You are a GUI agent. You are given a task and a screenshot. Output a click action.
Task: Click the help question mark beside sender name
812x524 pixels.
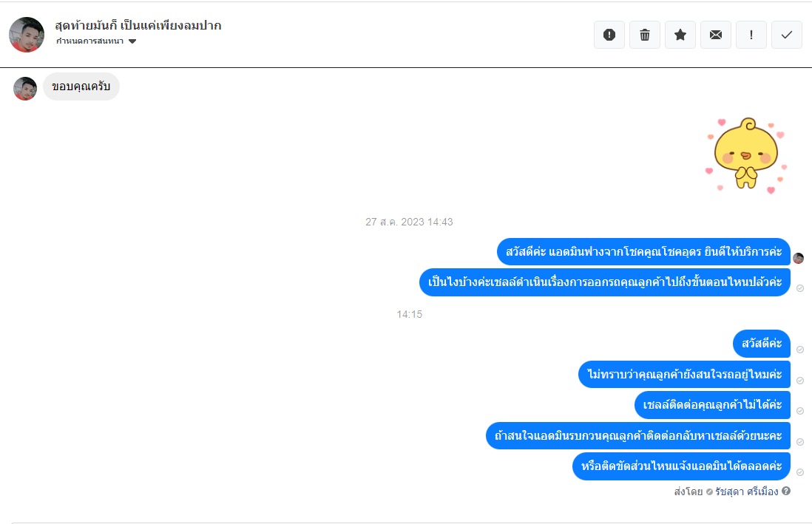[786, 491]
